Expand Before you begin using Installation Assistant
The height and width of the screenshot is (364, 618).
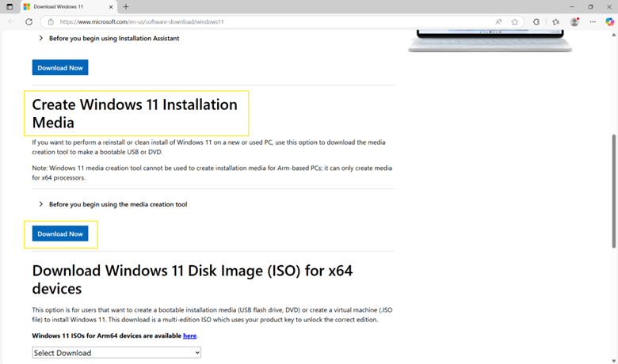tap(109, 38)
